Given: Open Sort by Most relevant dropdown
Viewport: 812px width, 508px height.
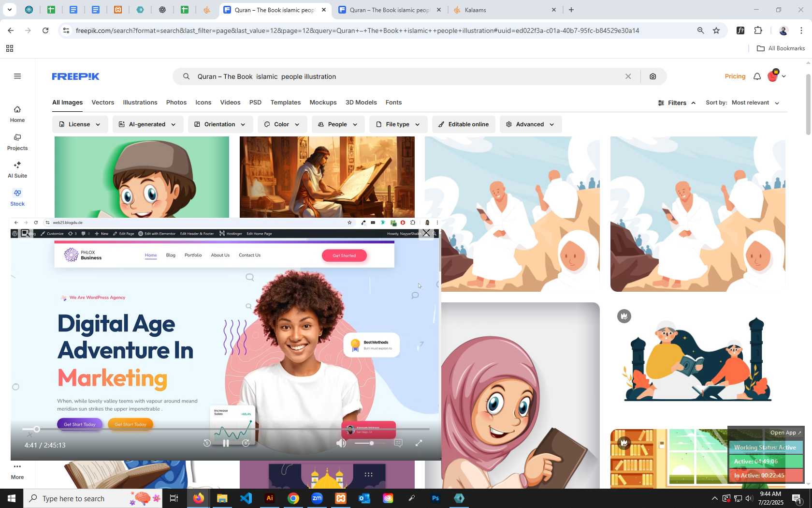Looking at the screenshot, I should coord(755,103).
